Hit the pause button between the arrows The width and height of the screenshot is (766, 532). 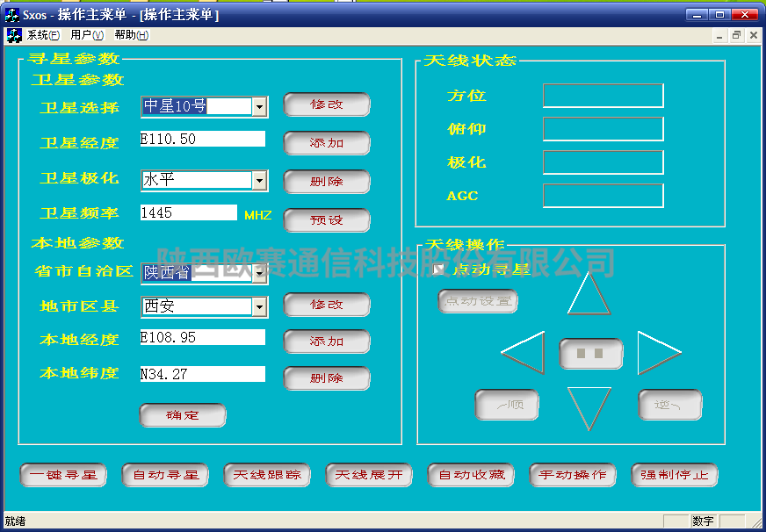click(x=591, y=354)
